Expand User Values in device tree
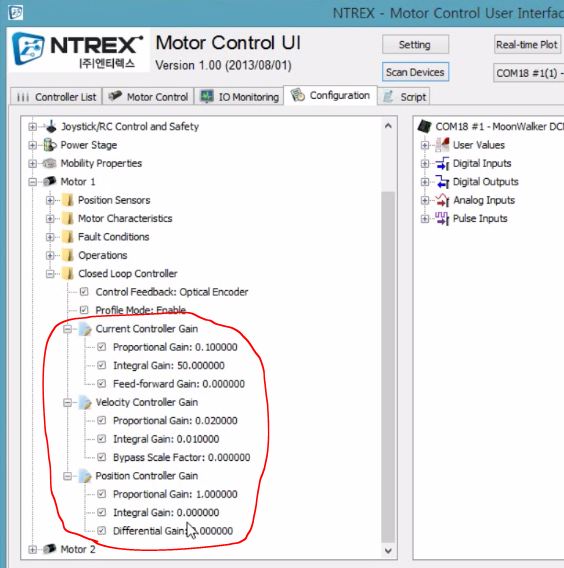This screenshot has height=568, width=564. click(425, 145)
